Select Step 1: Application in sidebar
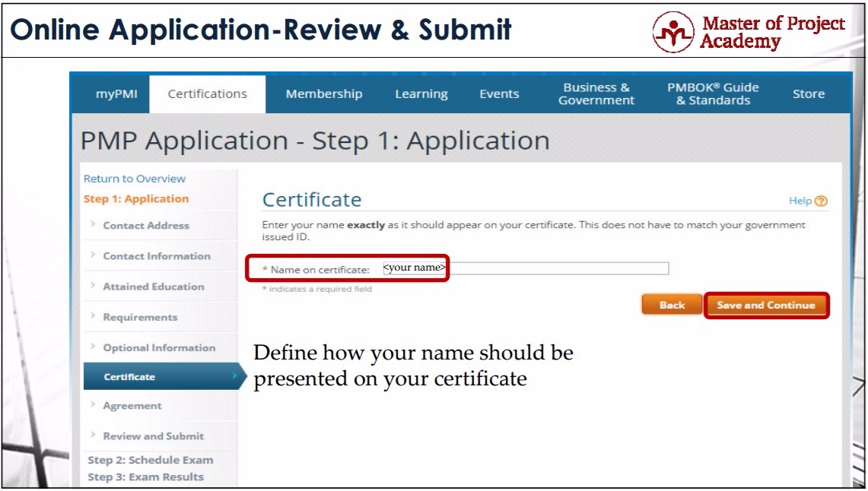The width and height of the screenshot is (868, 491). [x=136, y=198]
